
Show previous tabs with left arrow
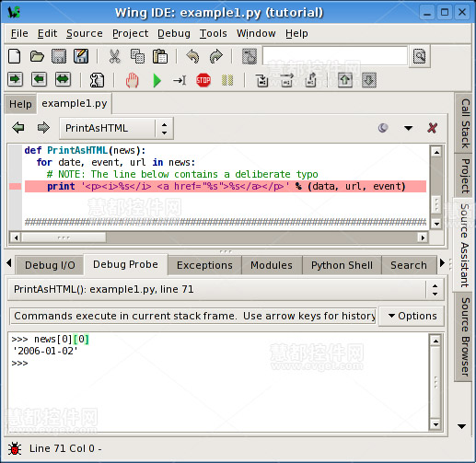(x=9, y=263)
